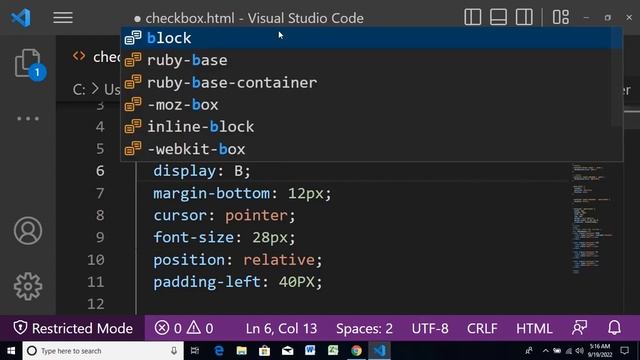The image size is (640, 360).
Task: Change language mode 'HTML'
Action: point(534,328)
